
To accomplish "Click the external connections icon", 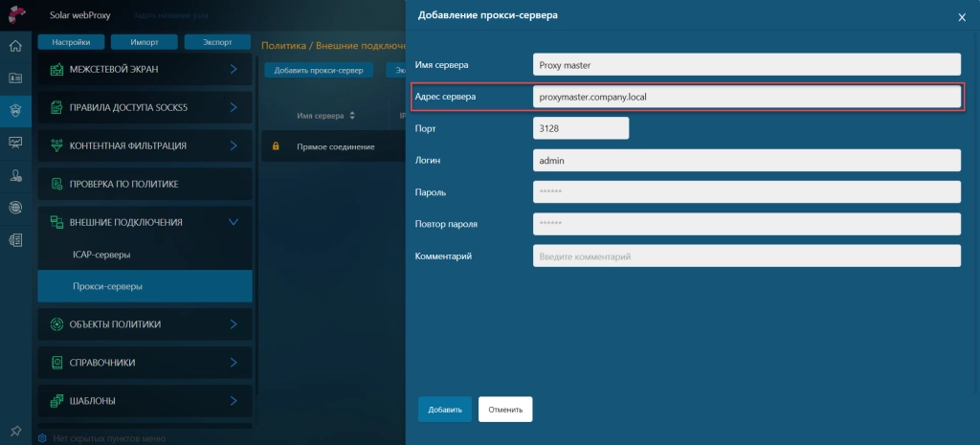I will click(56, 222).
